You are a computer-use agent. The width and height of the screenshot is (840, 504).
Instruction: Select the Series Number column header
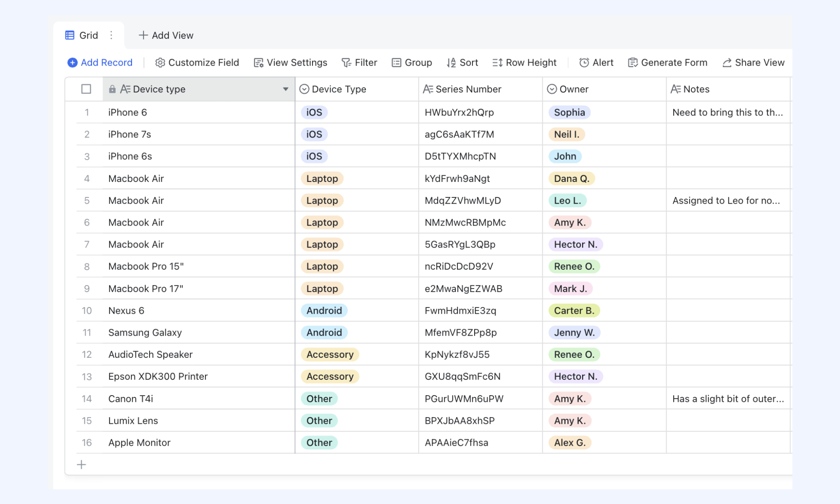tap(480, 89)
